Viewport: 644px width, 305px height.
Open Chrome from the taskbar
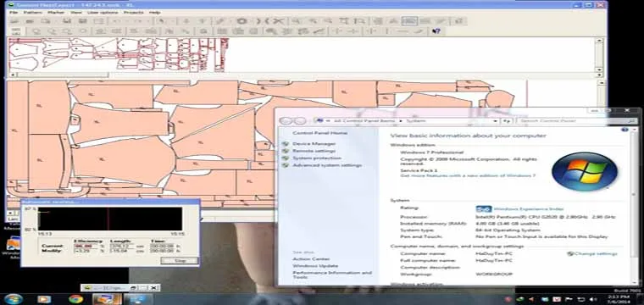pos(76,299)
